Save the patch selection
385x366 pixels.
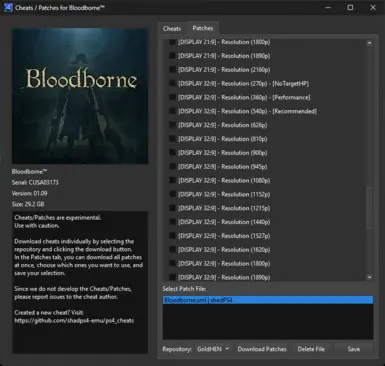pos(354,349)
